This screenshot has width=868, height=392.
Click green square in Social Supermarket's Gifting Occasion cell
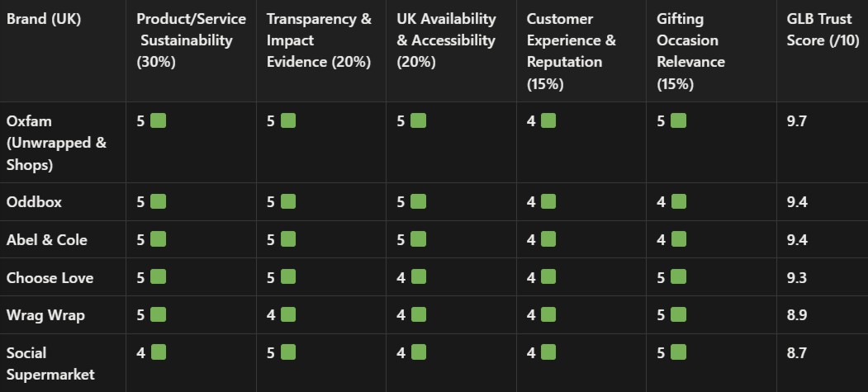coord(678,352)
